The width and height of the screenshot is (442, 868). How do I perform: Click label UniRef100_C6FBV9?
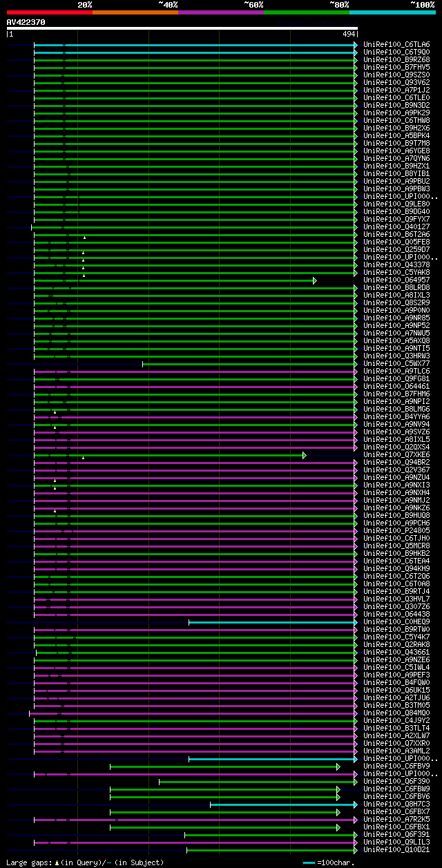point(396,766)
